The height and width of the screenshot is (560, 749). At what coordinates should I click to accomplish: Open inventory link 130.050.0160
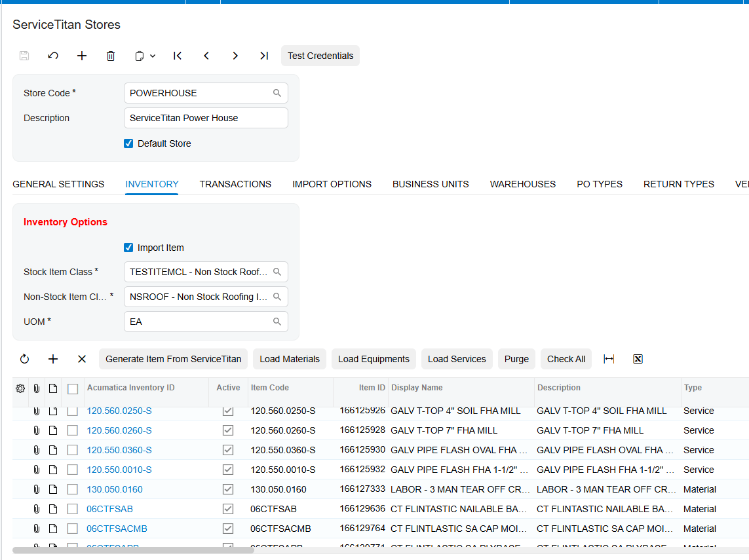[x=115, y=489]
